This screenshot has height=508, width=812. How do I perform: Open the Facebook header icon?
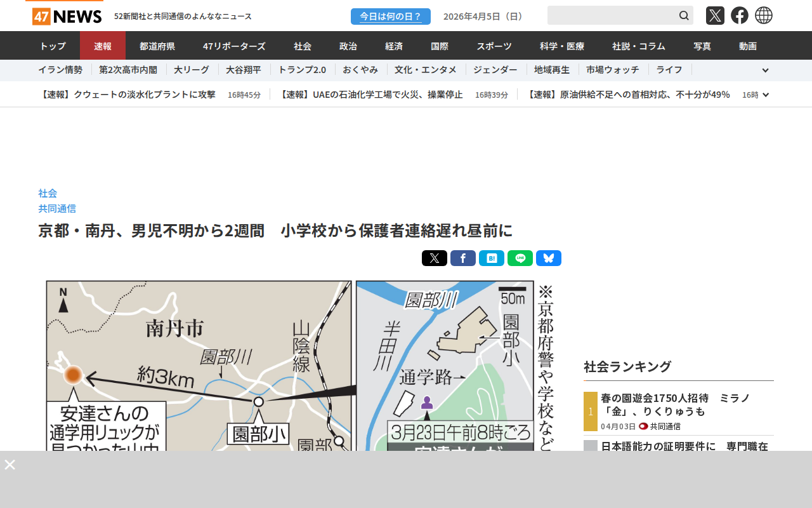(x=739, y=16)
